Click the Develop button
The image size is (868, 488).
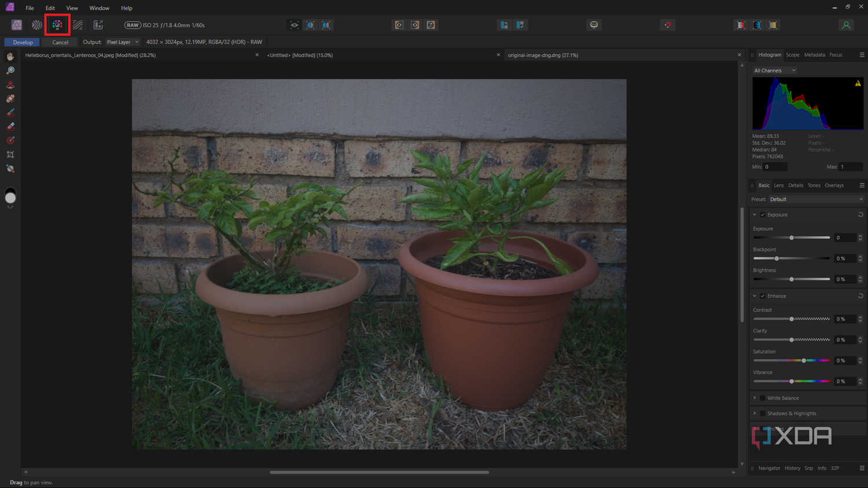tap(23, 42)
